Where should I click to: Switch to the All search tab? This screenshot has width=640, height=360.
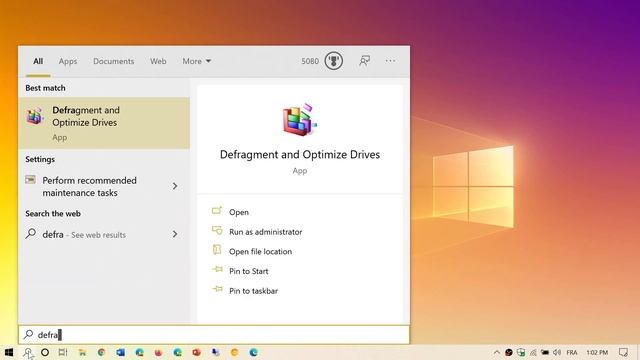[x=38, y=61]
